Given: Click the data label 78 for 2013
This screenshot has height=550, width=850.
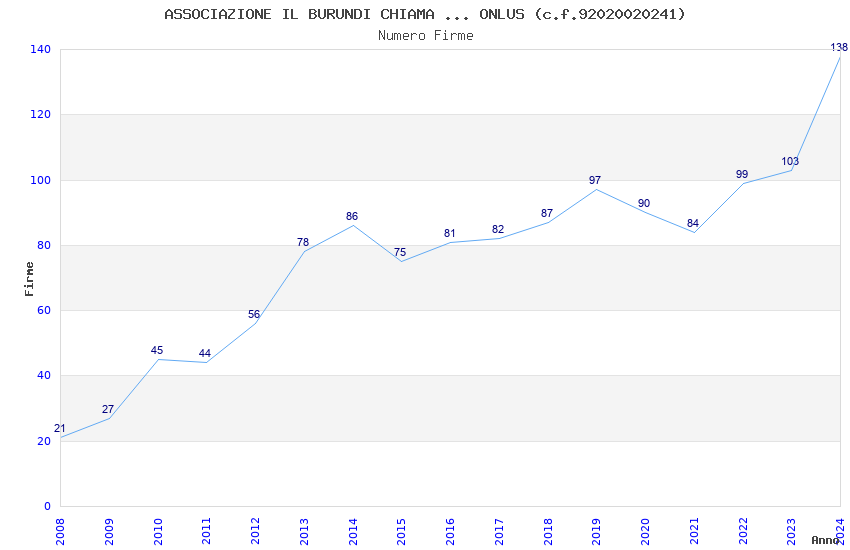Looking at the screenshot, I should pyautogui.click(x=302, y=242).
